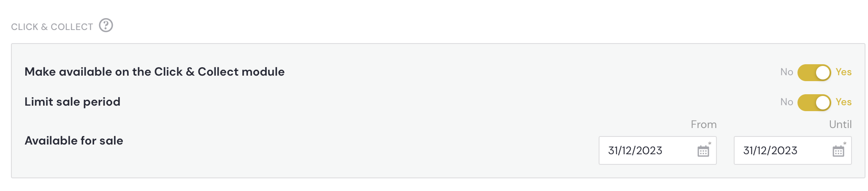Click the asterisk in the Until field

point(845,144)
